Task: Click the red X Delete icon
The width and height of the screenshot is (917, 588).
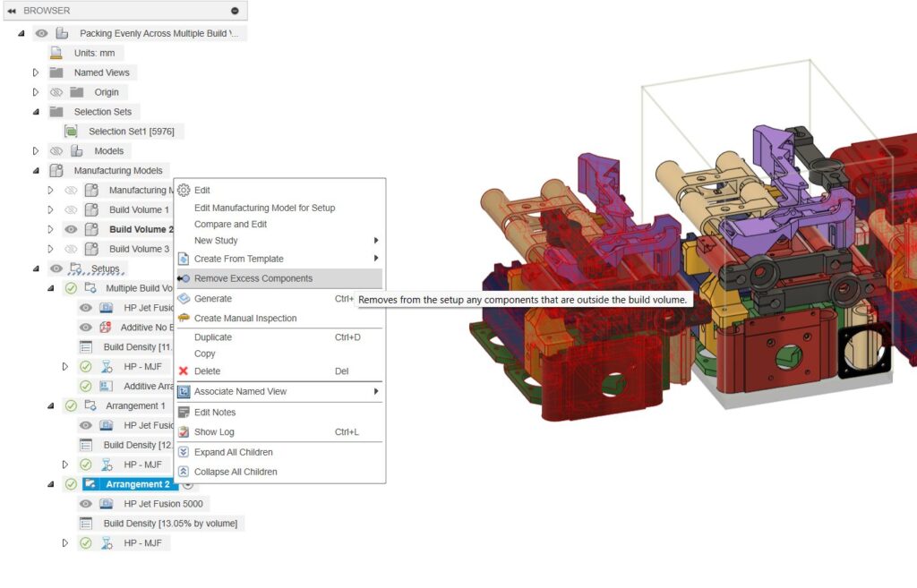Action: (x=184, y=371)
